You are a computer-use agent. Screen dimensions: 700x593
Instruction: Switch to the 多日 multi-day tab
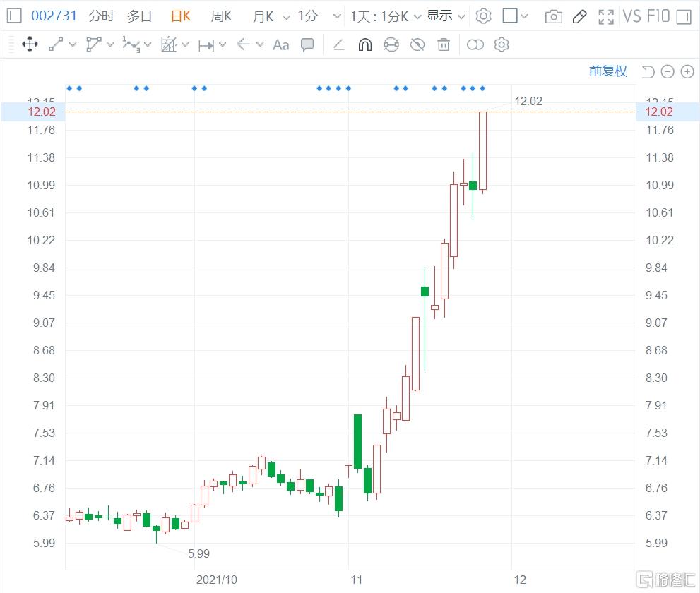tap(139, 16)
